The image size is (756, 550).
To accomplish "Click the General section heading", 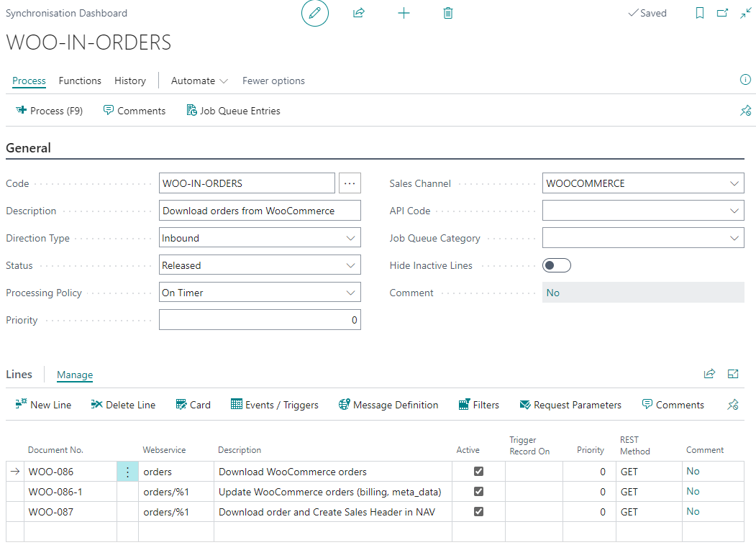I will (29, 148).
